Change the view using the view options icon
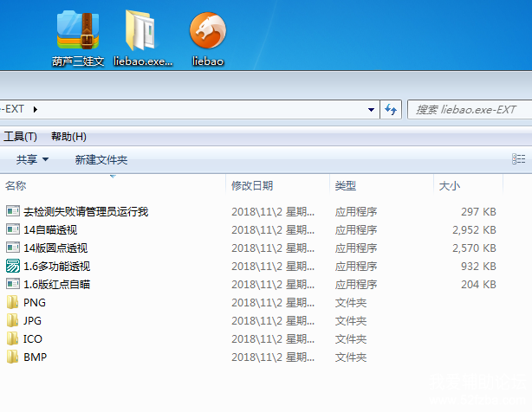The width and height of the screenshot is (532, 412). pyautogui.click(x=518, y=159)
